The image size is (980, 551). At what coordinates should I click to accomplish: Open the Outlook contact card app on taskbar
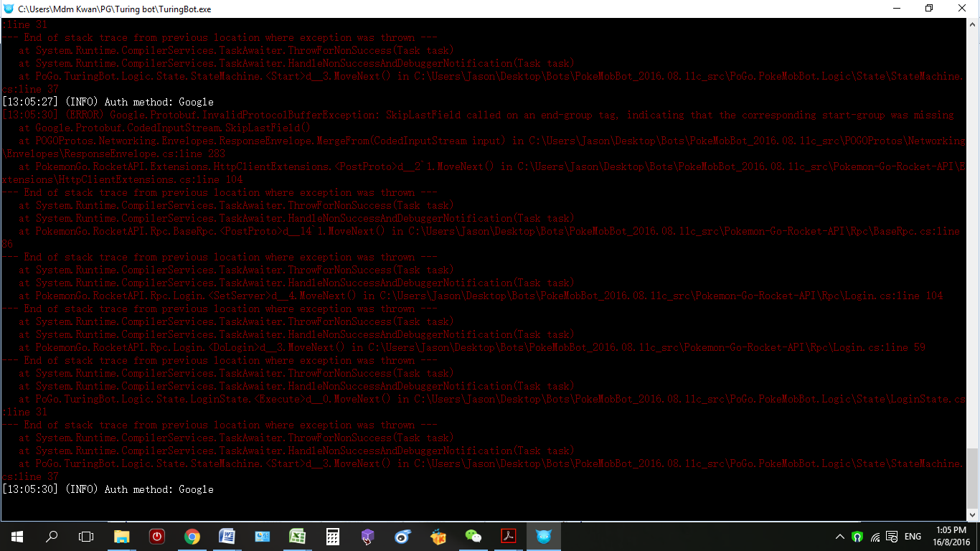(262, 536)
